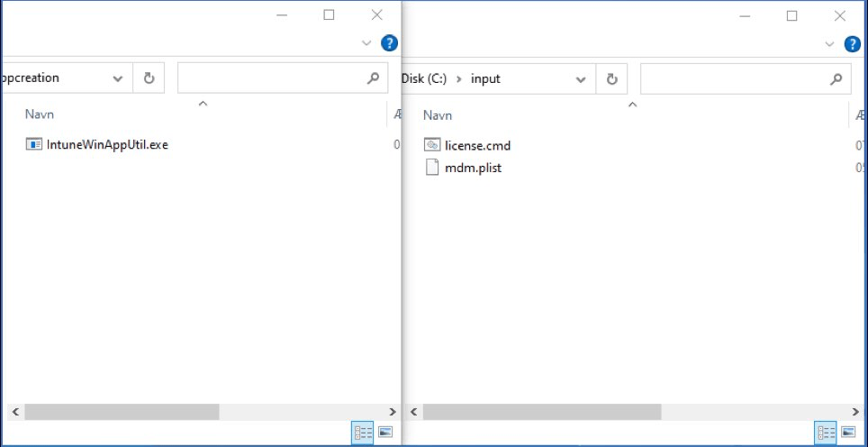
Task: Open address history dropdown beside the input path
Action: click(581, 79)
